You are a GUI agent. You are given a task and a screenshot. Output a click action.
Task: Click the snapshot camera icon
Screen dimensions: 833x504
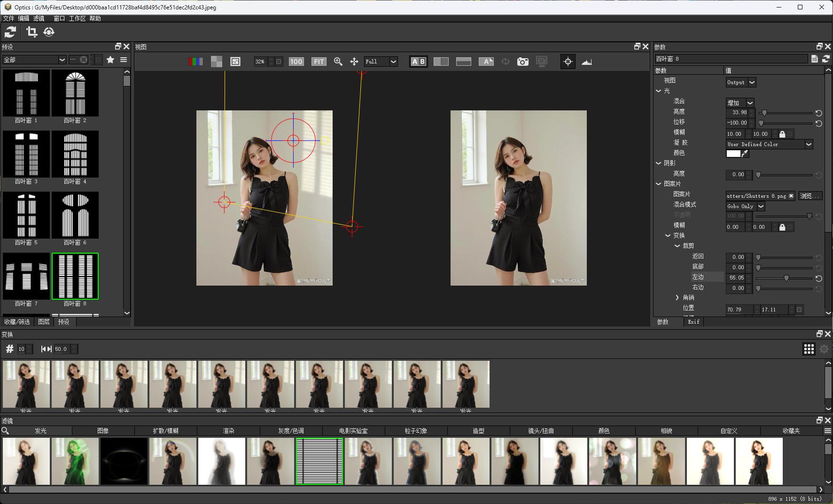(522, 62)
